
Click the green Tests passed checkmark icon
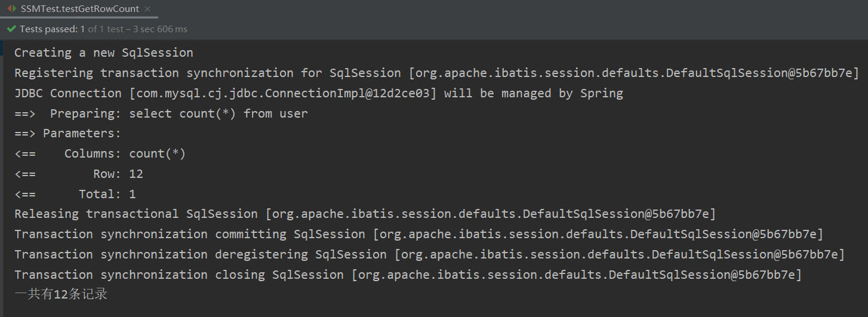11,29
